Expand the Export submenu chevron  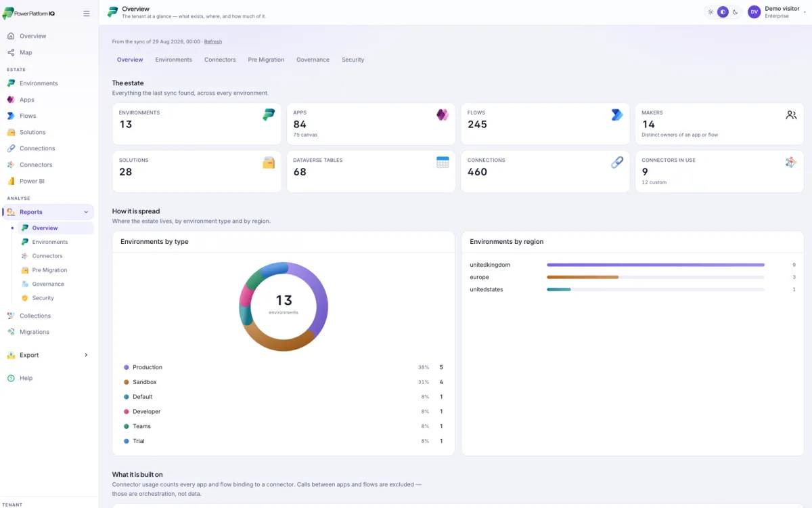pos(86,355)
